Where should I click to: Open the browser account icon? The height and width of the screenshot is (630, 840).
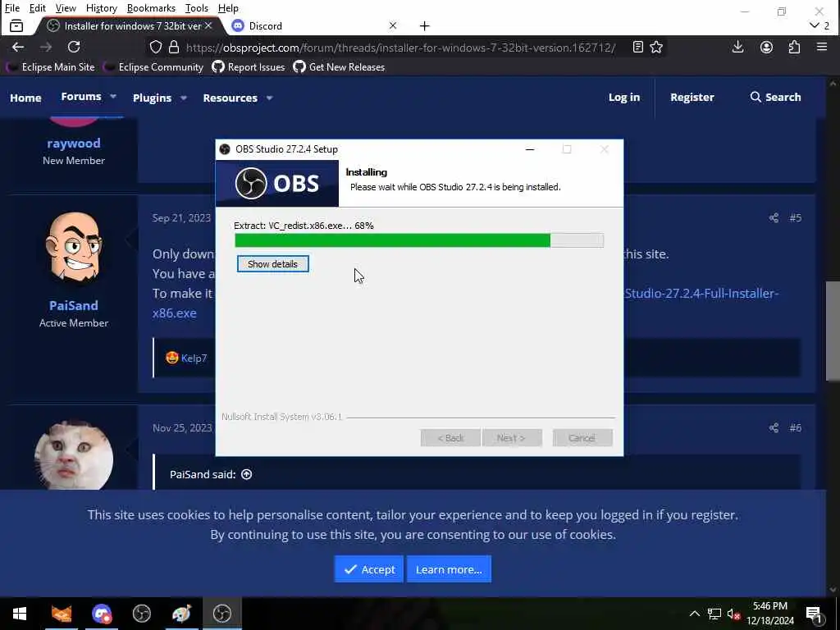(x=767, y=47)
